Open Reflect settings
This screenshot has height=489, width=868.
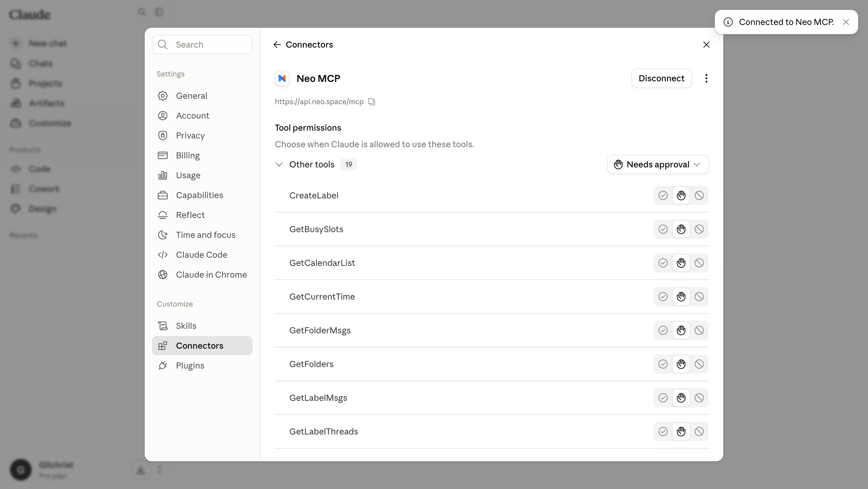[x=202, y=215]
